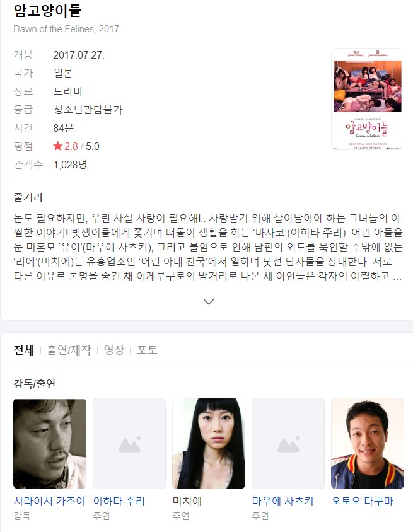413x532 pixels.
Task: Click the 2.8 rating score
Action: pos(71,146)
